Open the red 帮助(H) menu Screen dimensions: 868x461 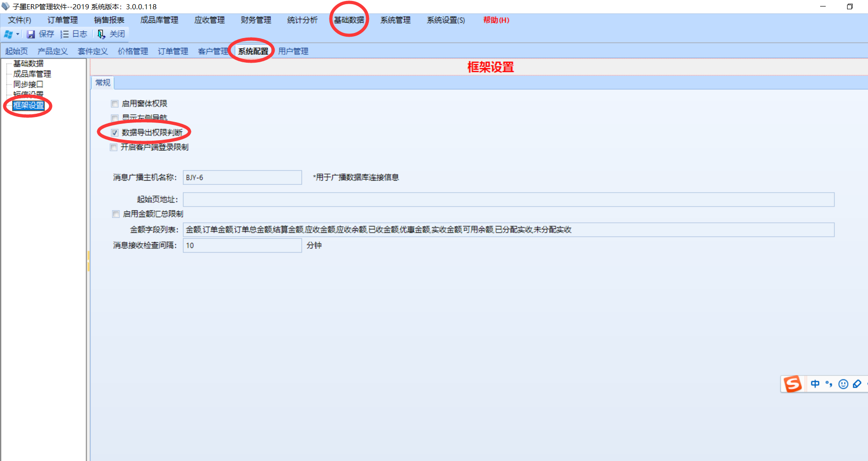(496, 20)
